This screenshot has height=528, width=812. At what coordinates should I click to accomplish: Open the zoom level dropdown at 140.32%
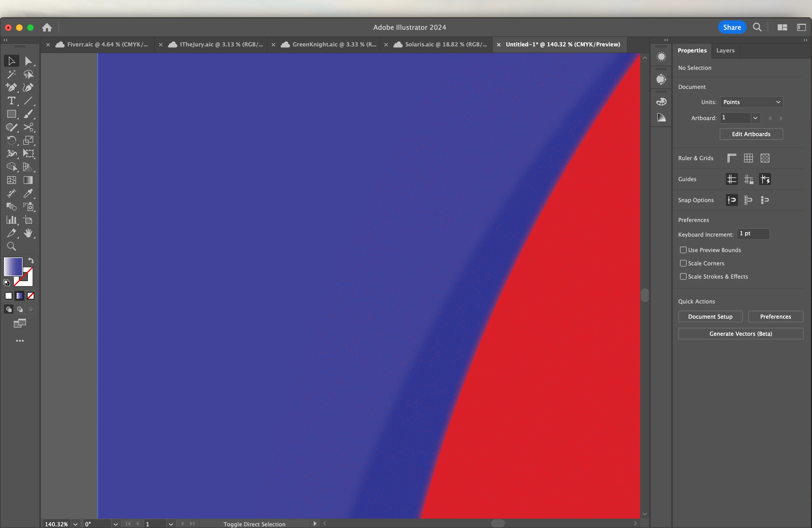(x=75, y=524)
